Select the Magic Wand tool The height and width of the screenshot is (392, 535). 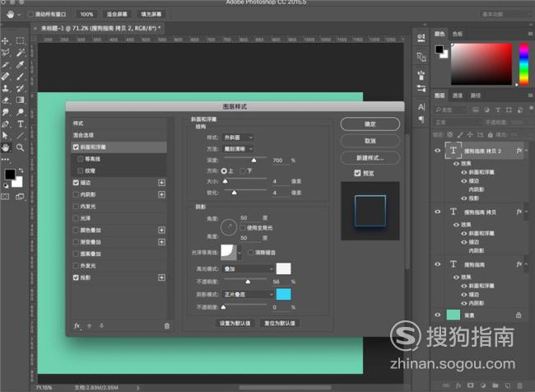20,53
